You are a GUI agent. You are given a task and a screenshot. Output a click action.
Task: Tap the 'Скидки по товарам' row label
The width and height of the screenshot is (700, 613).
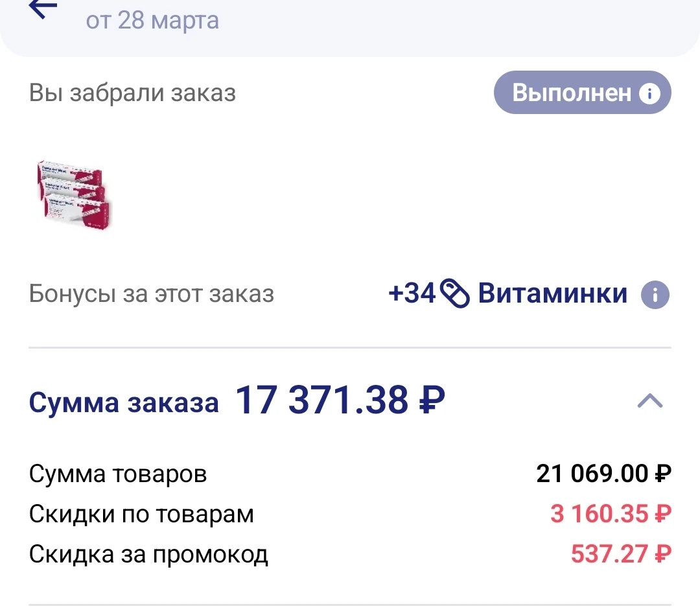pyautogui.click(x=141, y=515)
